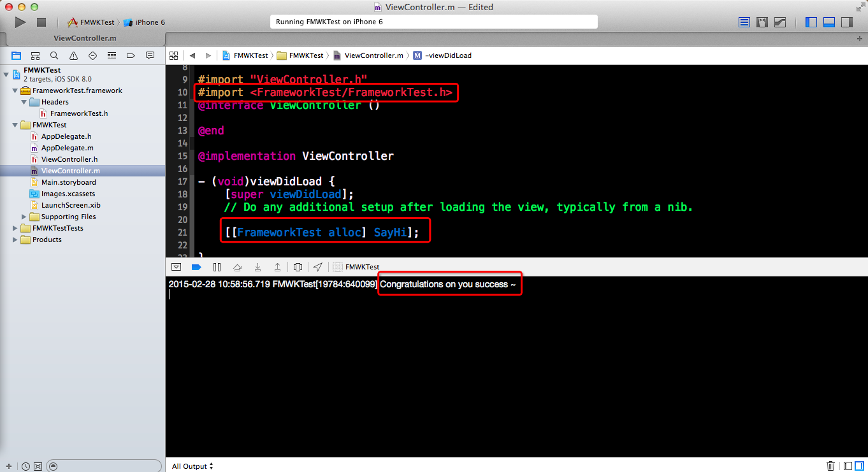Open the Report navigator

(150, 55)
